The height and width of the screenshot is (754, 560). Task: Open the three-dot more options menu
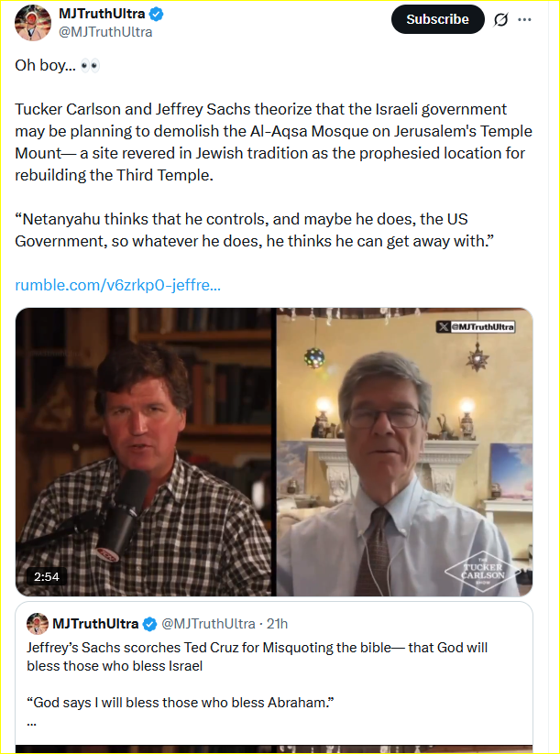coord(524,19)
